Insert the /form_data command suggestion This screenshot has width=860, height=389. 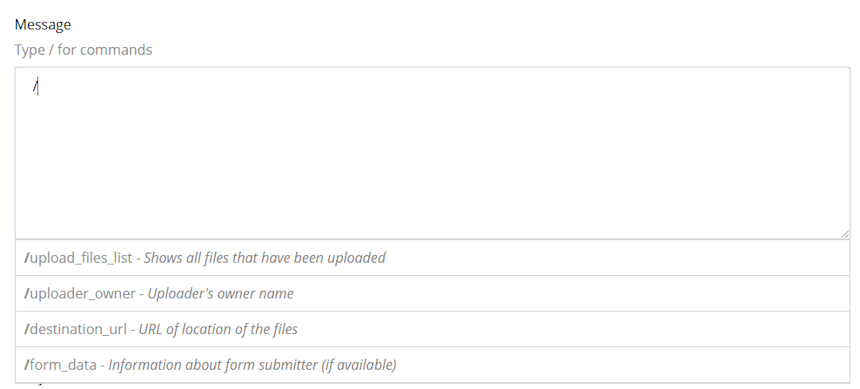(x=433, y=365)
